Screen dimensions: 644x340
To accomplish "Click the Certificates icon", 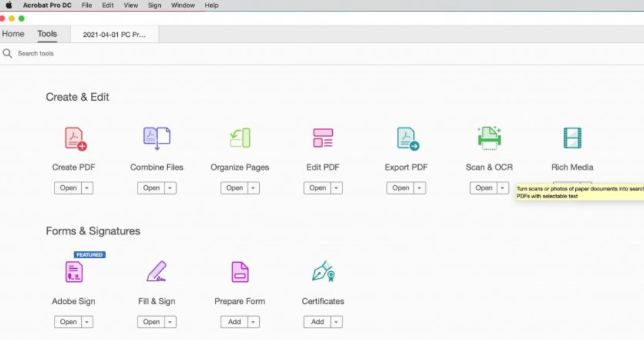I will click(x=323, y=272).
